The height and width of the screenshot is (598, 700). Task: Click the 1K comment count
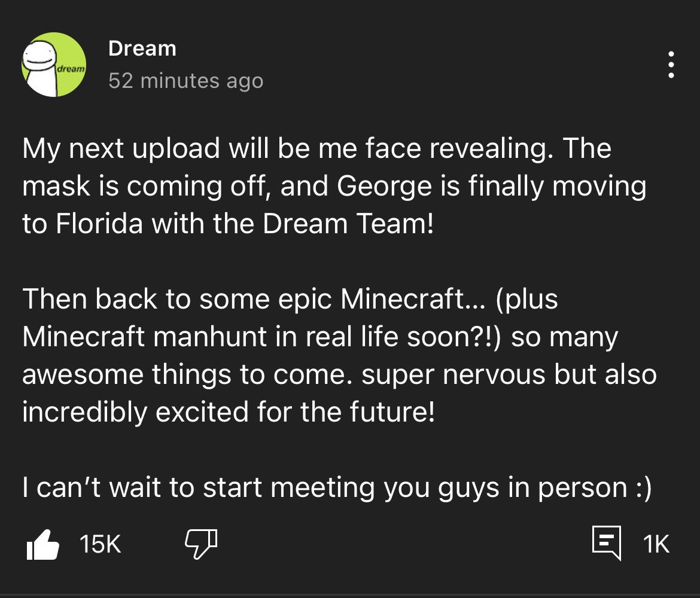click(x=656, y=544)
